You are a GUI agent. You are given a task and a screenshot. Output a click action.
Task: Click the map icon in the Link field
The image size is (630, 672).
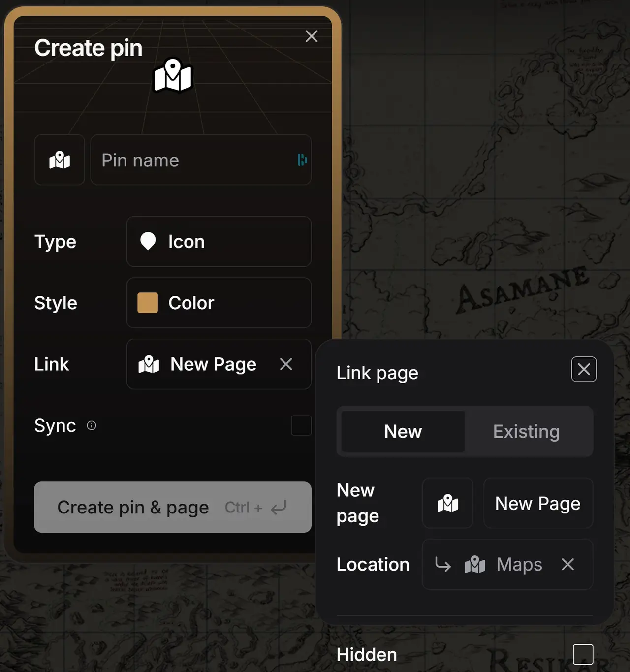149,364
